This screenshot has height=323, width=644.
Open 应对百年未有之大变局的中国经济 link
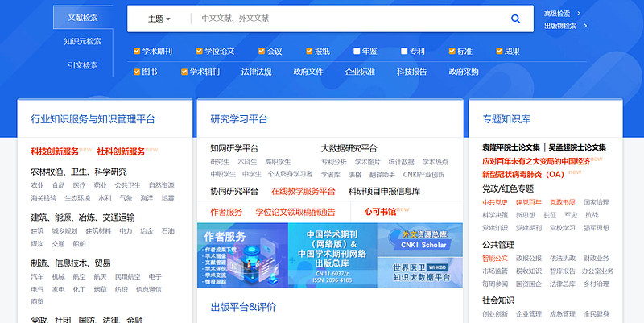click(x=536, y=161)
